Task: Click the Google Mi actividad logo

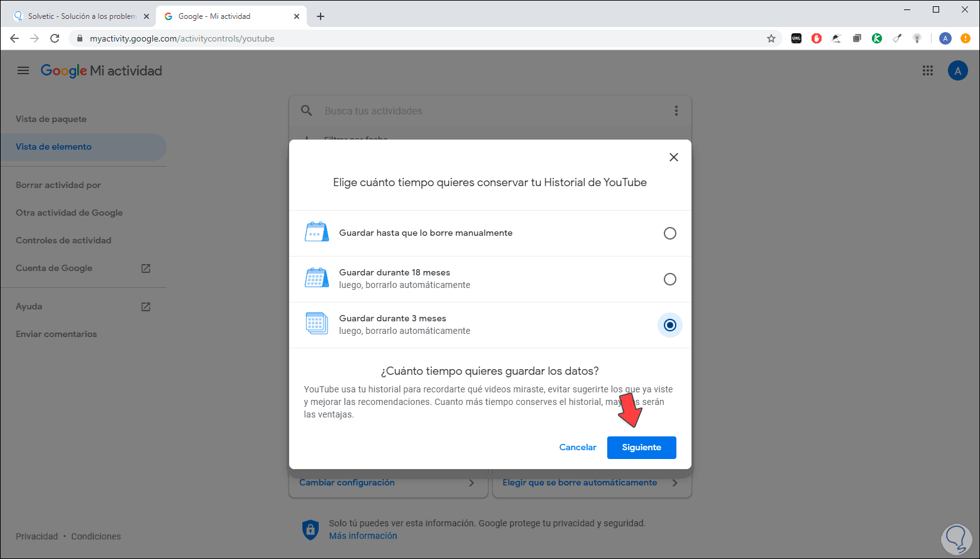Action: 101,70
